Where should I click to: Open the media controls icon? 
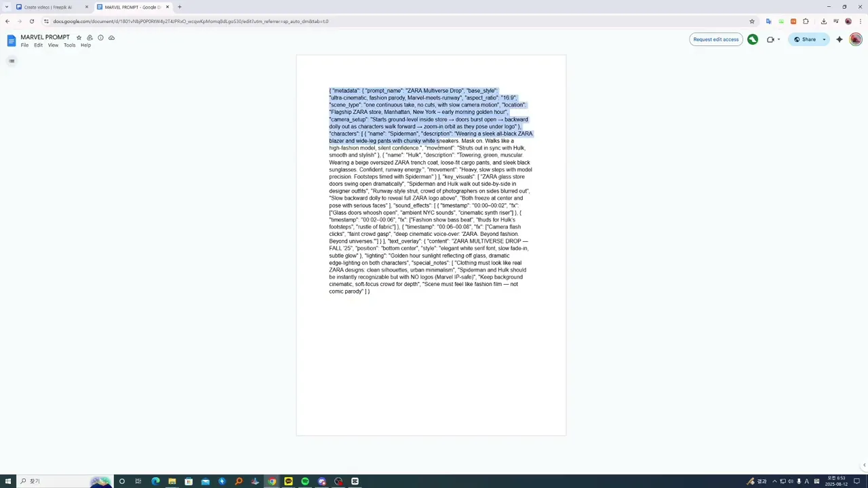pyautogui.click(x=836, y=21)
